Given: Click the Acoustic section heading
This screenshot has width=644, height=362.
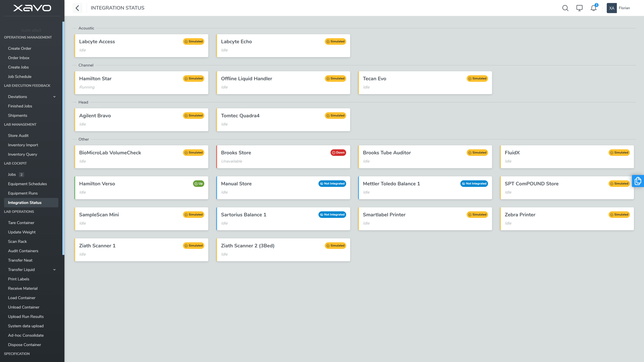Looking at the screenshot, I should 86,28.
